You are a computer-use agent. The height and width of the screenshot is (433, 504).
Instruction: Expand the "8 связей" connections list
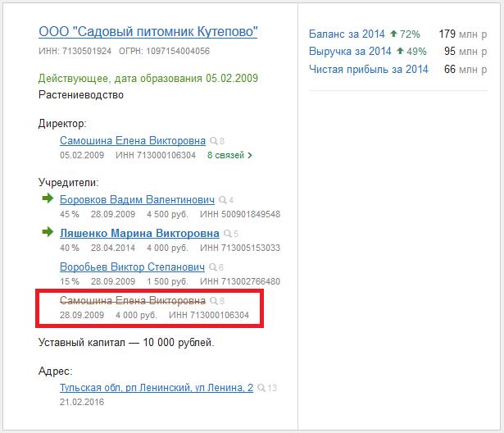pos(229,155)
